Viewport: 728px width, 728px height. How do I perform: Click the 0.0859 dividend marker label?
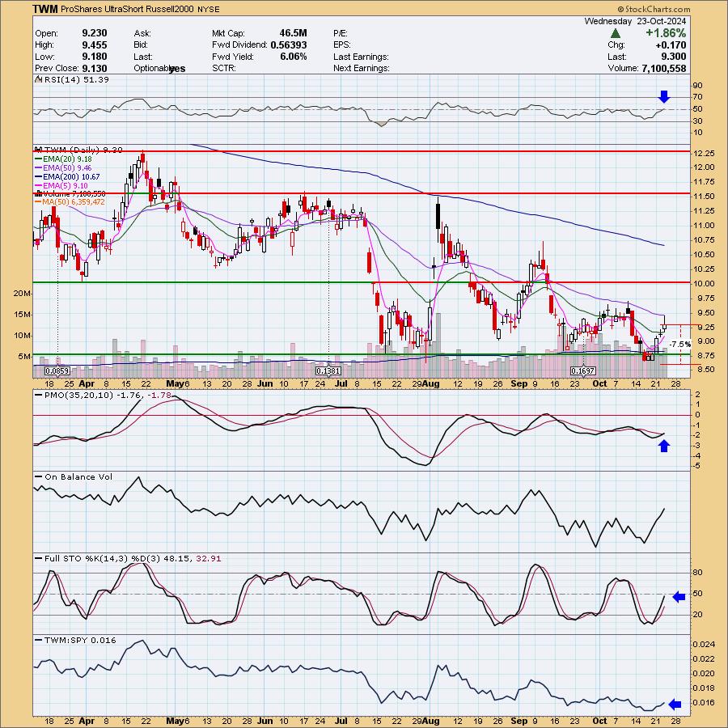click(x=57, y=371)
